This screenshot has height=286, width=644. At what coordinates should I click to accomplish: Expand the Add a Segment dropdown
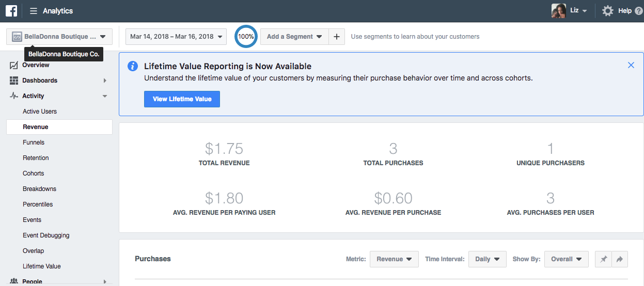[x=294, y=37]
